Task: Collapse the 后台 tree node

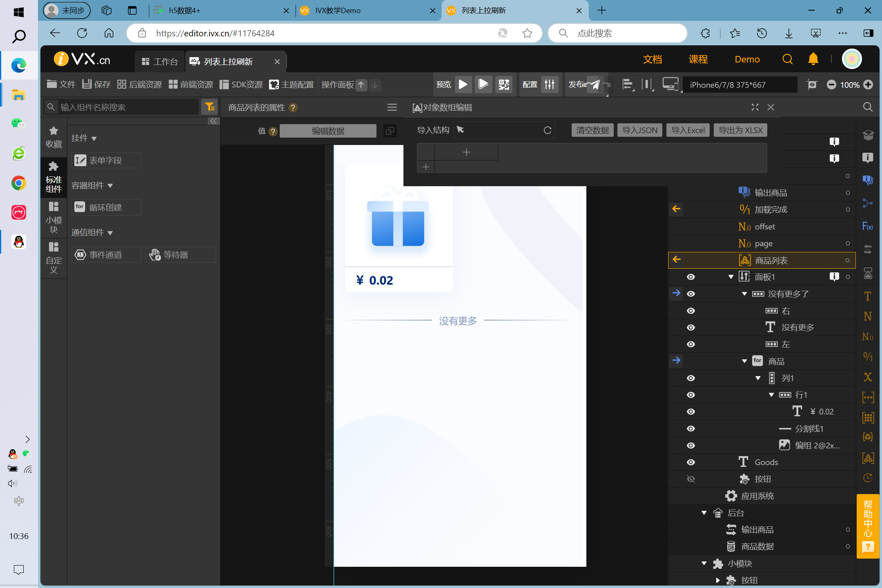Action: (704, 513)
